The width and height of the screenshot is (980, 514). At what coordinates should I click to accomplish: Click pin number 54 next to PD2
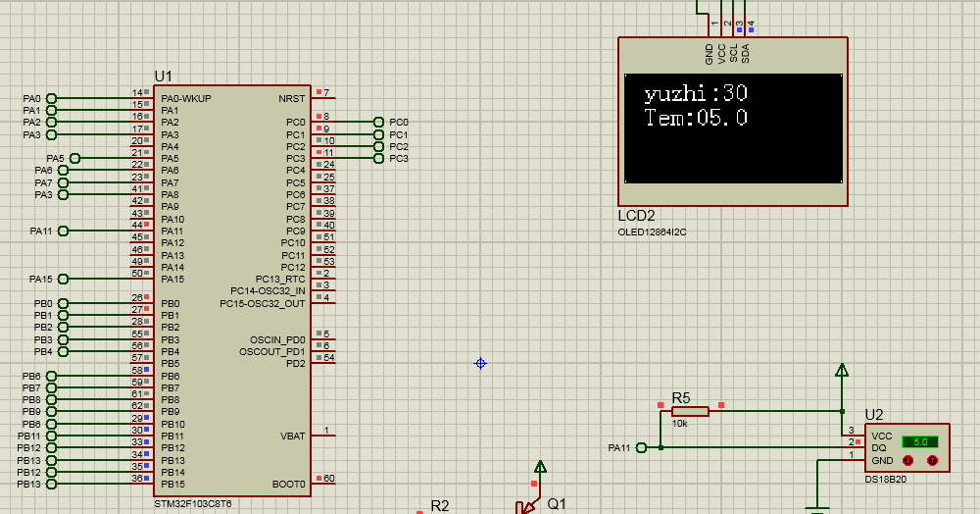pos(328,358)
